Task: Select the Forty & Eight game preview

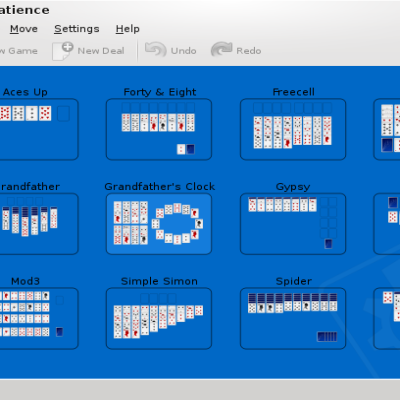Action: [159, 129]
